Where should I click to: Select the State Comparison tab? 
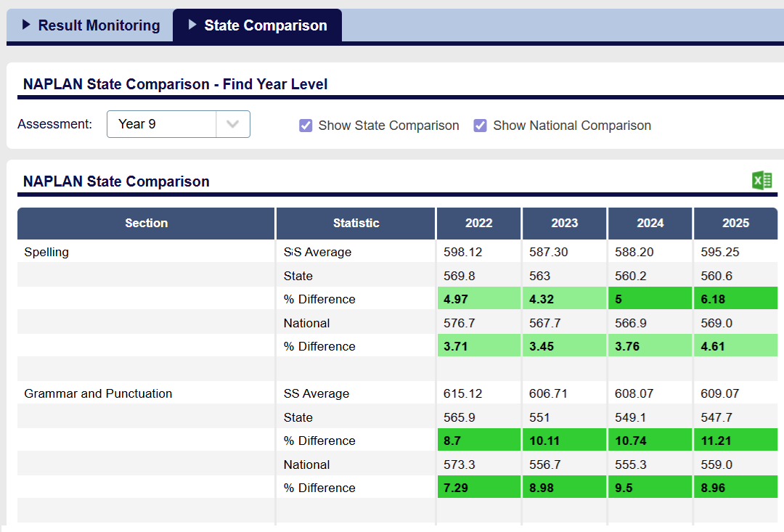[258, 25]
